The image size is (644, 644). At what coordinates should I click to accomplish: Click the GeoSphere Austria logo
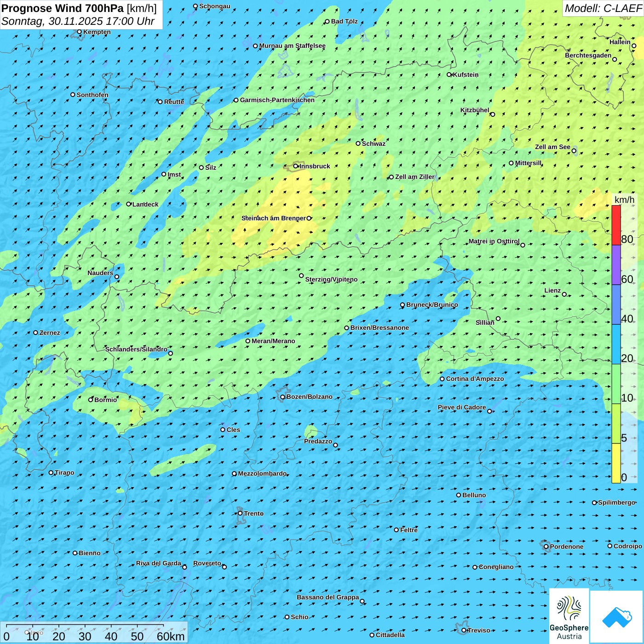569,616
